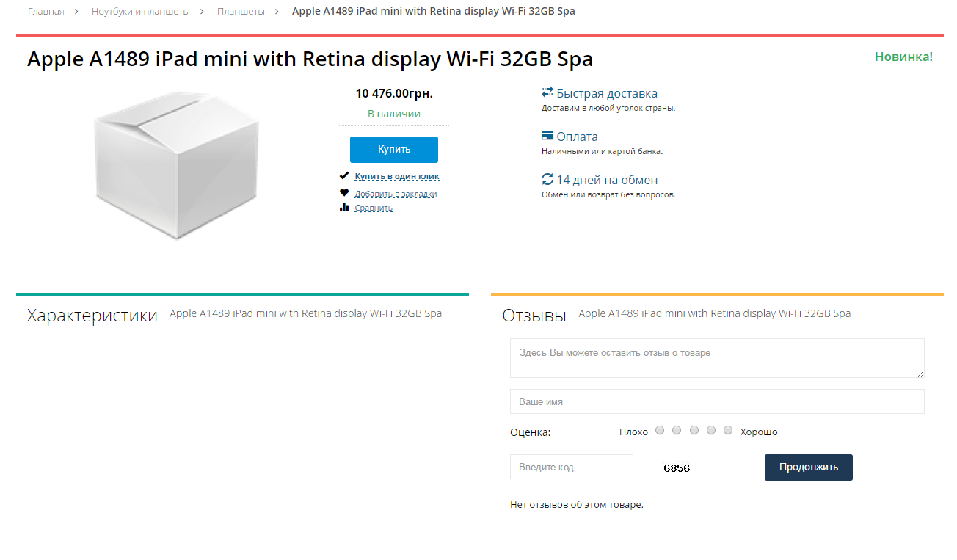Click the Характеристики section heading
Image resolution: width=957 pixels, height=560 pixels.
(x=92, y=316)
